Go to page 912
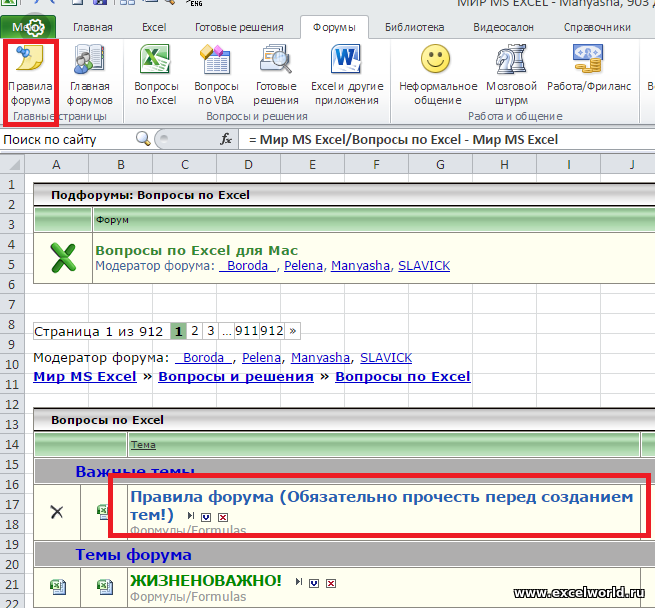This screenshot has height=608, width=655. 272,331
